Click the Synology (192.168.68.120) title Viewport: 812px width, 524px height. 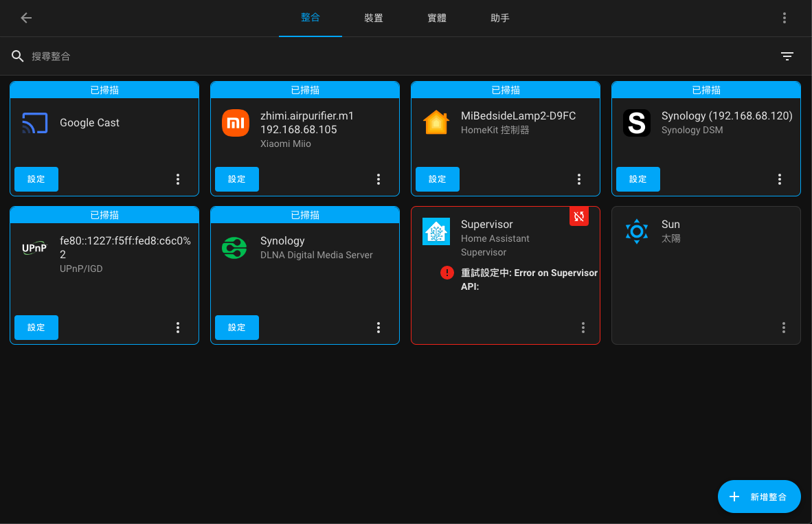(727, 116)
